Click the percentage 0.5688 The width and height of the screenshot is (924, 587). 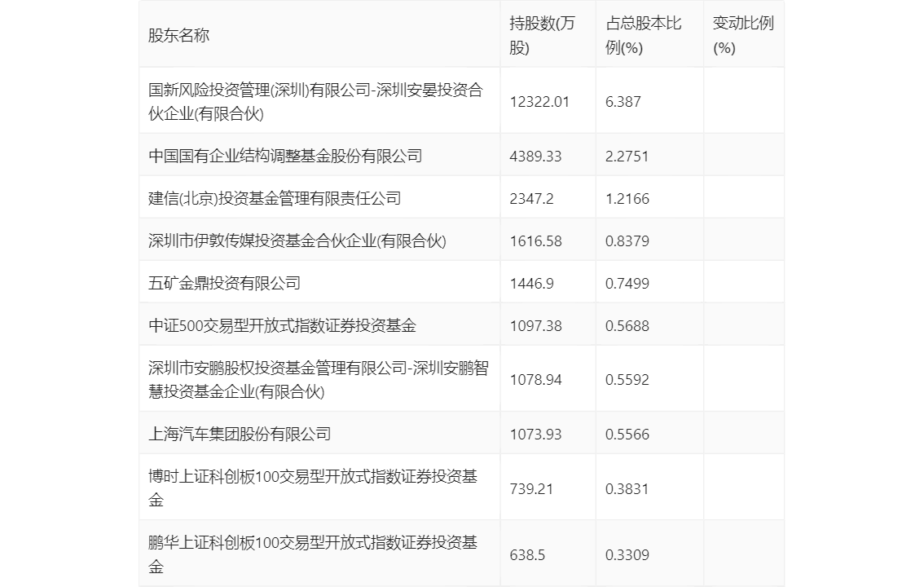pos(627,326)
